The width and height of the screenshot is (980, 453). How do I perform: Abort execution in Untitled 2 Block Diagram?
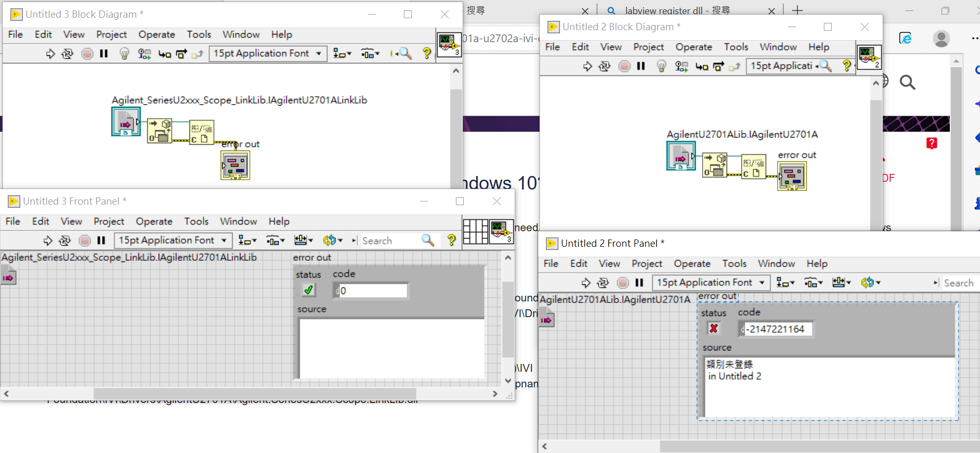click(625, 66)
